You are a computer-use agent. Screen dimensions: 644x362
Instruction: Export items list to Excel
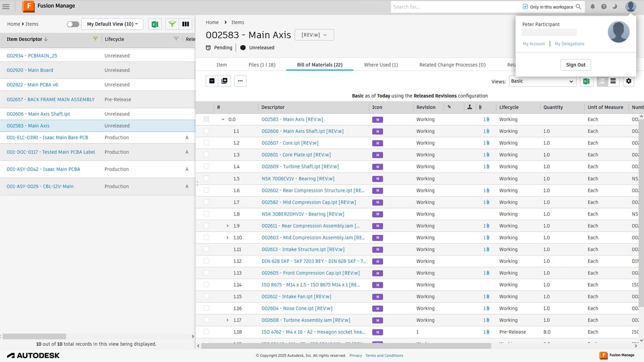coord(155,24)
